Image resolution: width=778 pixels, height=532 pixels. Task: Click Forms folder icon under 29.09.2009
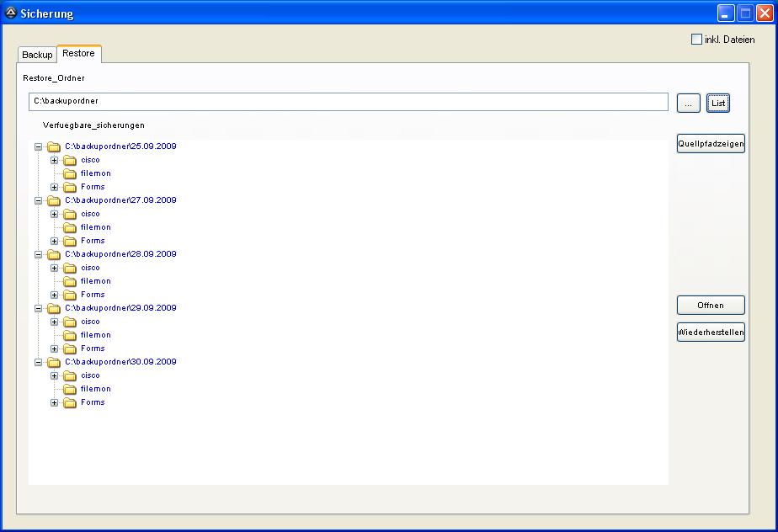70,348
